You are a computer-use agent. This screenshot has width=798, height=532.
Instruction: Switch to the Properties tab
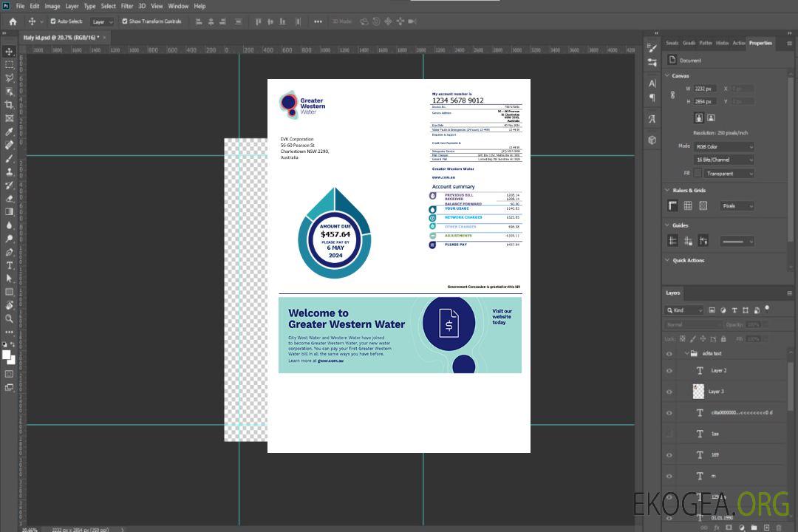[x=760, y=43]
